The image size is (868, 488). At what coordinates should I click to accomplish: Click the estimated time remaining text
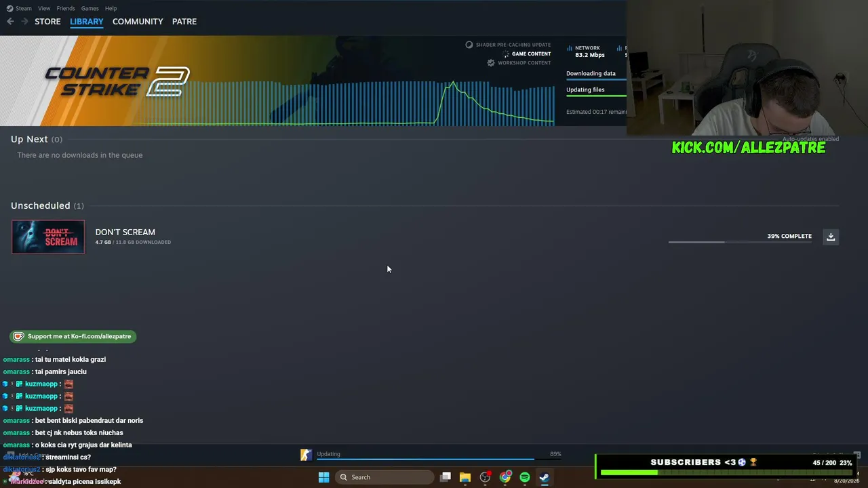(597, 112)
